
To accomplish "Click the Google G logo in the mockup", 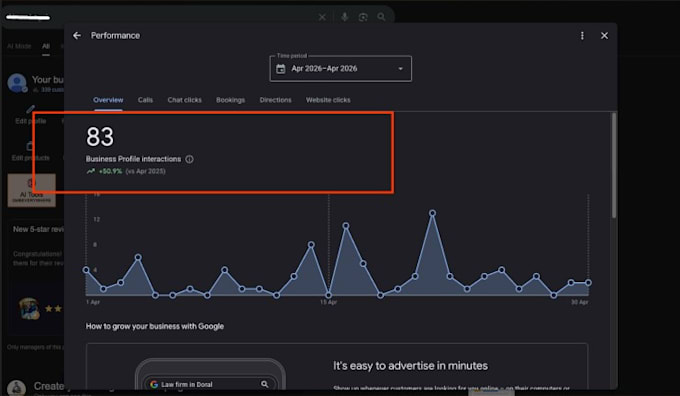I will (x=154, y=384).
